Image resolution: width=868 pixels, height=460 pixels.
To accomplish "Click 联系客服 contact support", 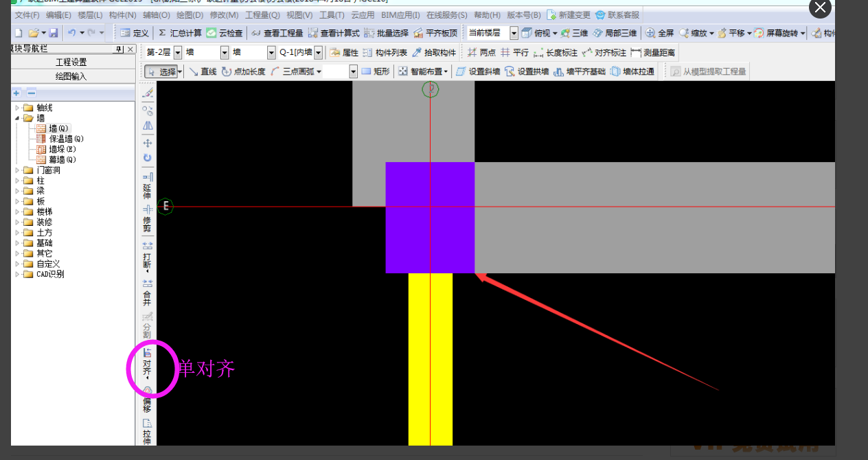I will click(x=617, y=14).
